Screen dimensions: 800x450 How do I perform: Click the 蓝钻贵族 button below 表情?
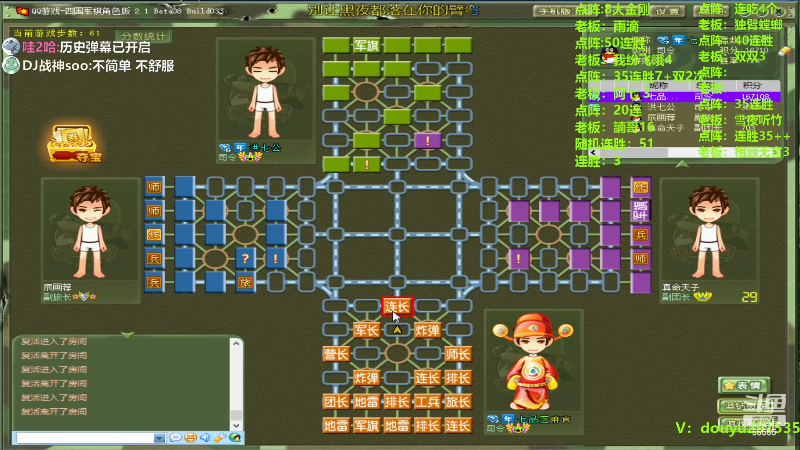coord(744,406)
